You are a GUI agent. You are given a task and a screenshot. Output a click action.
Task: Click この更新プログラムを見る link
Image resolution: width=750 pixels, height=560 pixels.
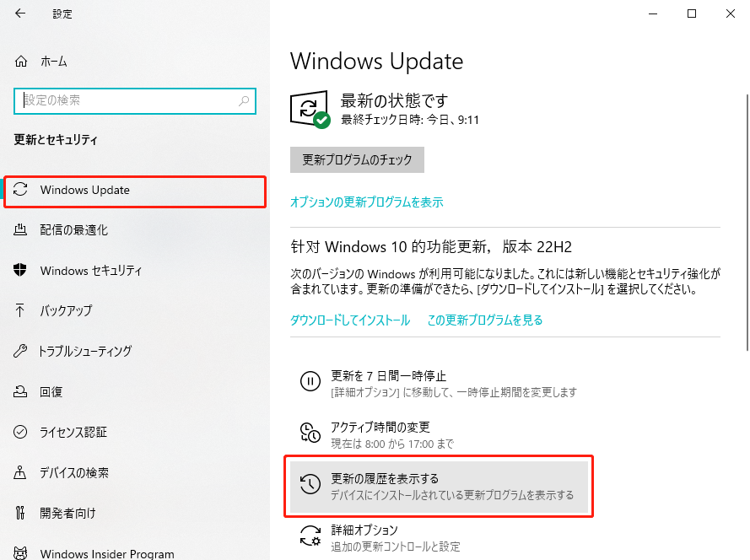point(484,320)
